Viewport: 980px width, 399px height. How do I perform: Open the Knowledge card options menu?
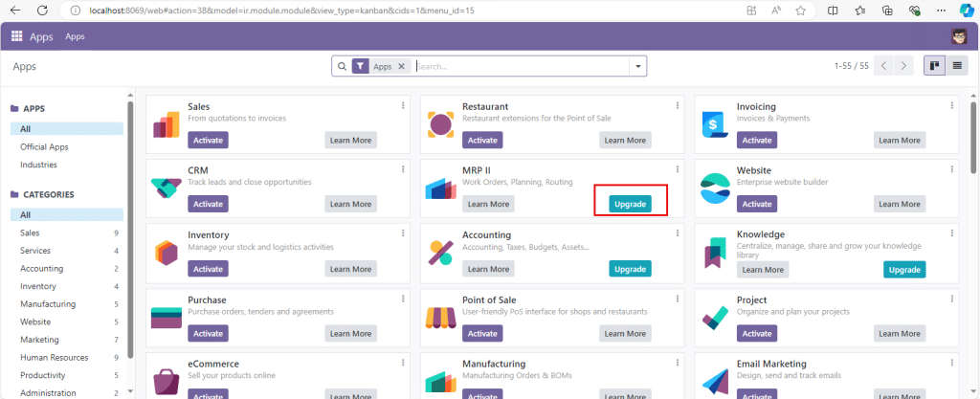[x=952, y=233]
